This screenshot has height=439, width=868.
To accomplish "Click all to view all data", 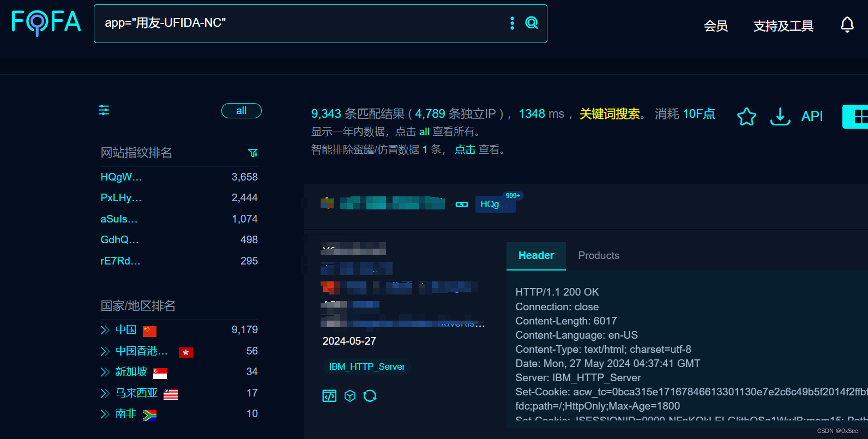I will pos(424,132).
